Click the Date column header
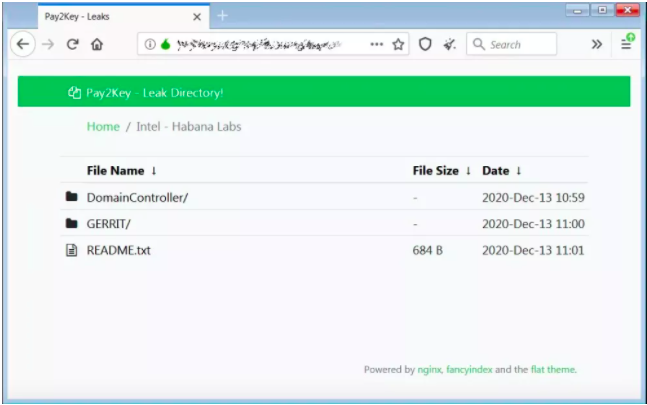 (496, 171)
